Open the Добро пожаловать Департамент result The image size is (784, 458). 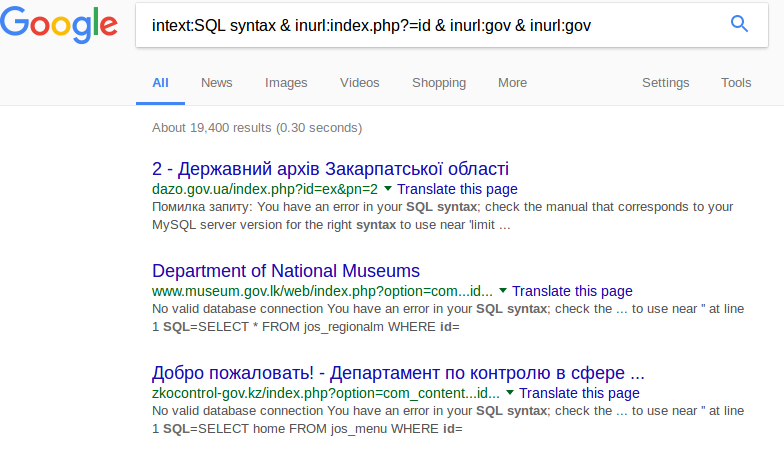(398, 372)
